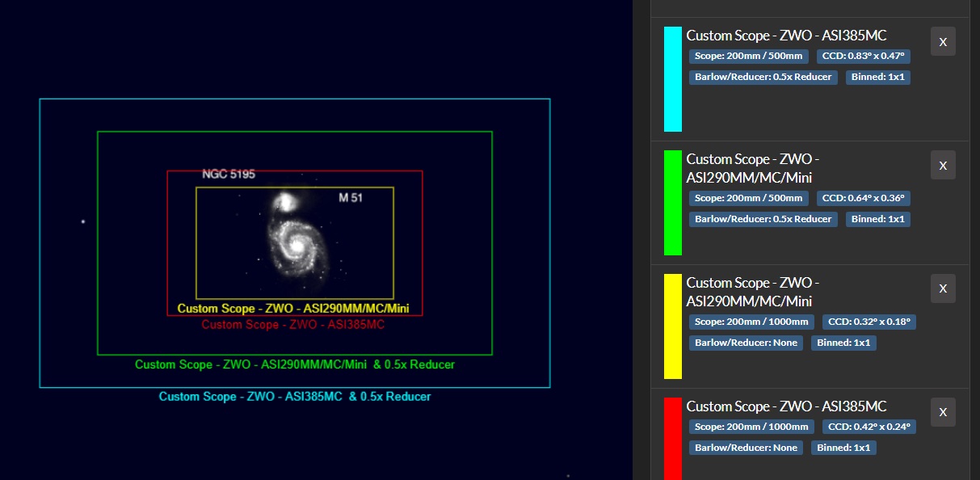Click green frame label with 0.5x Reducer

pyautogui.click(x=295, y=364)
